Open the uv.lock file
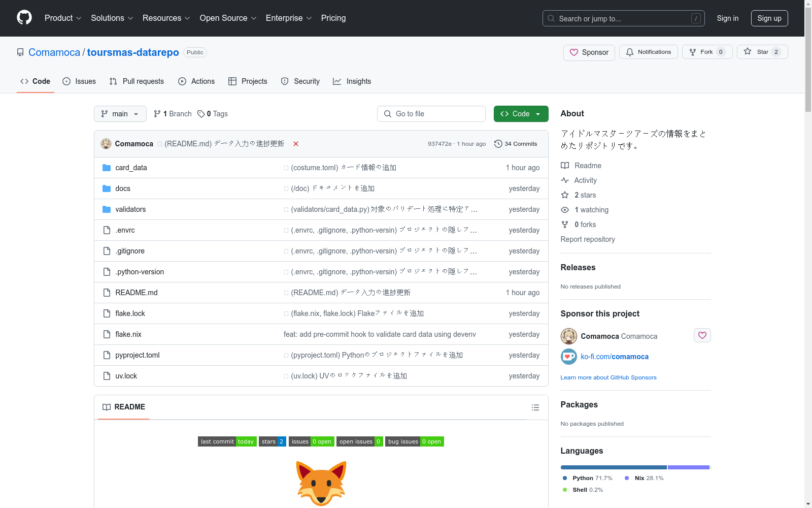812x508 pixels. coord(126,376)
